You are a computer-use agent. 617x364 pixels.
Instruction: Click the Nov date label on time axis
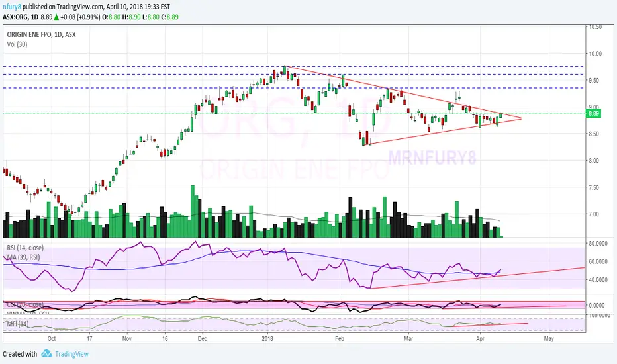[126, 338]
